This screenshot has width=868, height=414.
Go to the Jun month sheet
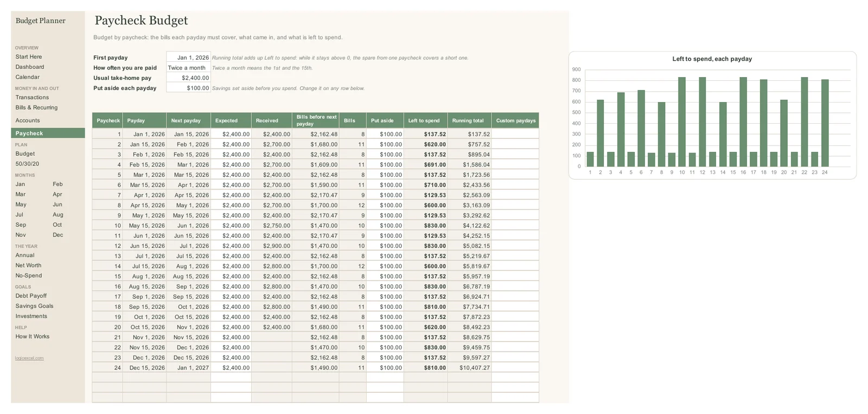[58, 205]
